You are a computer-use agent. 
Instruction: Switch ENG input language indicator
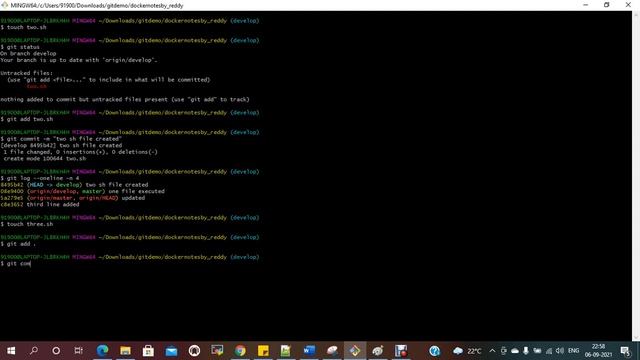point(573,351)
